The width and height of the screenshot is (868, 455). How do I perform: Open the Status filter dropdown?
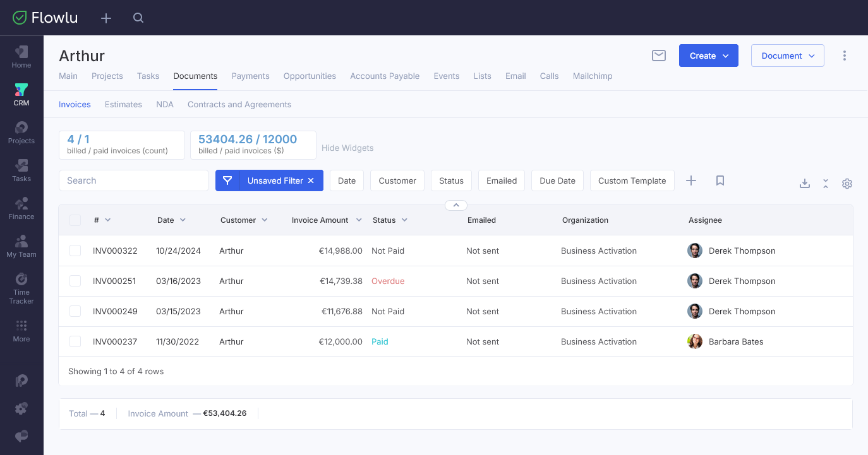pyautogui.click(x=451, y=180)
